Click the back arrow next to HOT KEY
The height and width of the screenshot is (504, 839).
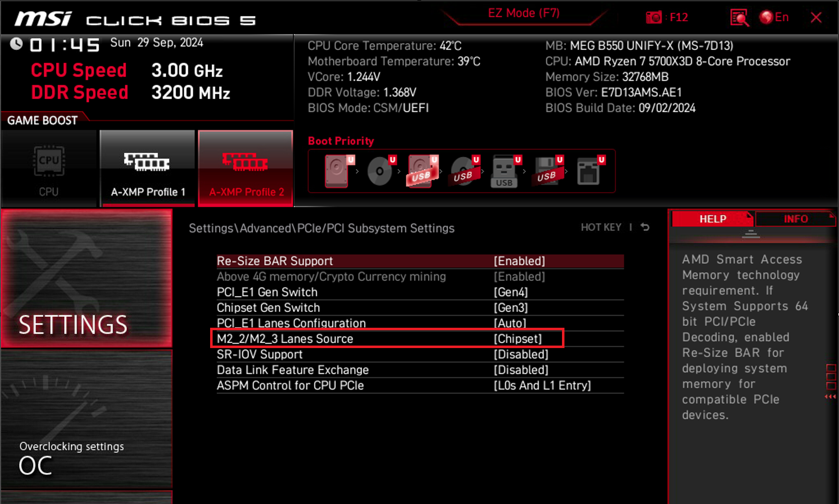coord(645,227)
